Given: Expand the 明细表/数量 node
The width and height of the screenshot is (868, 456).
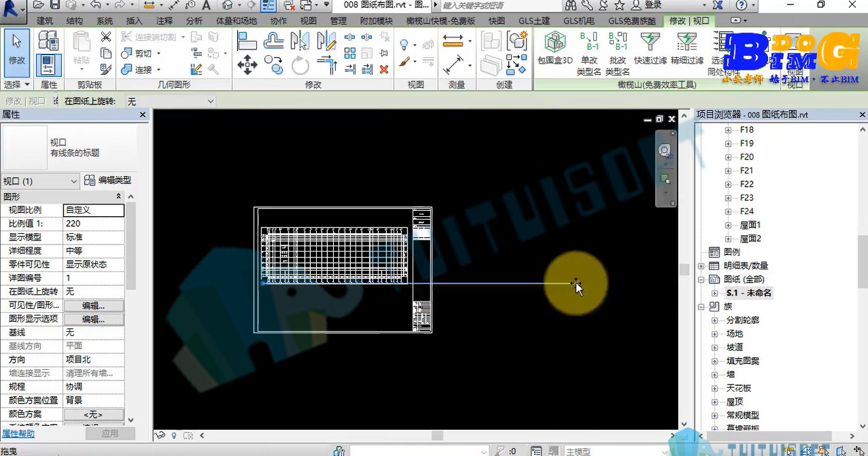Looking at the screenshot, I should coord(701,265).
